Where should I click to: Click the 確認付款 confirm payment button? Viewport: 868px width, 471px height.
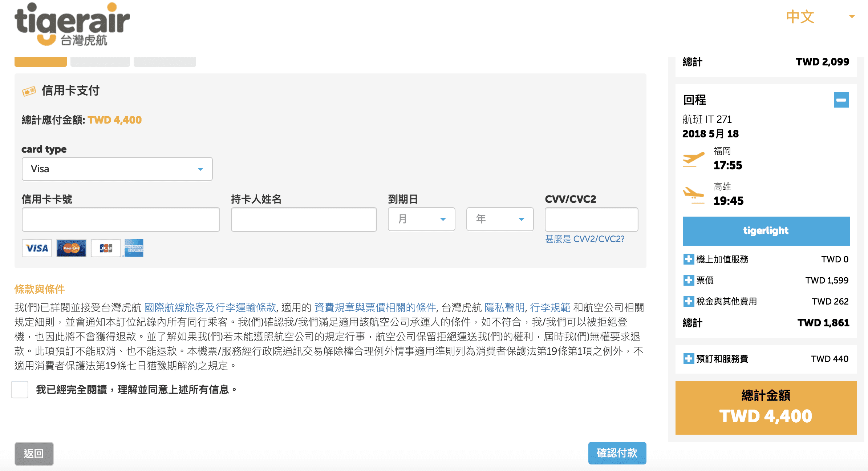tap(617, 453)
